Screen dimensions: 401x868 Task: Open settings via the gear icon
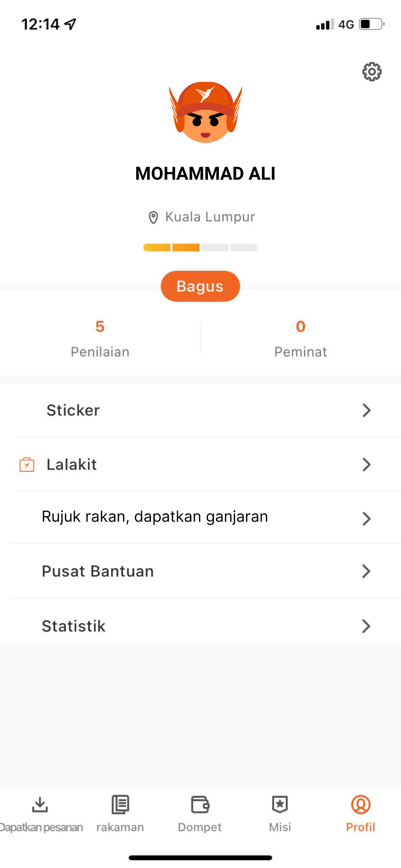coord(372,72)
